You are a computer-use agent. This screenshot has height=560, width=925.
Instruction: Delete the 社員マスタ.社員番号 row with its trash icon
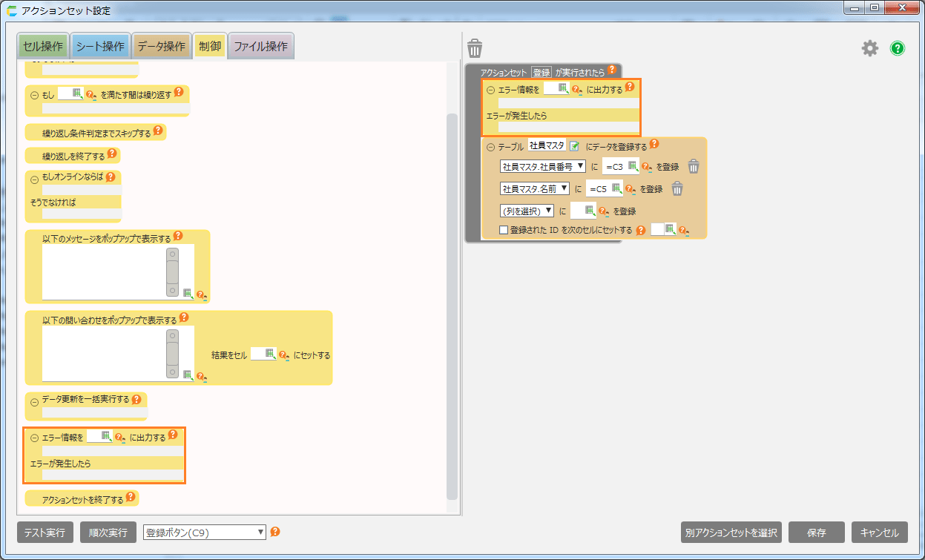693,167
